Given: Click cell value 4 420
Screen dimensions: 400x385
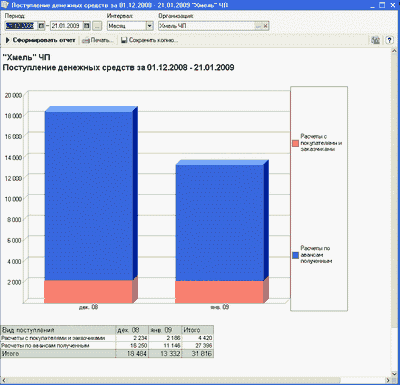Looking at the screenshot, I should click(197, 338).
